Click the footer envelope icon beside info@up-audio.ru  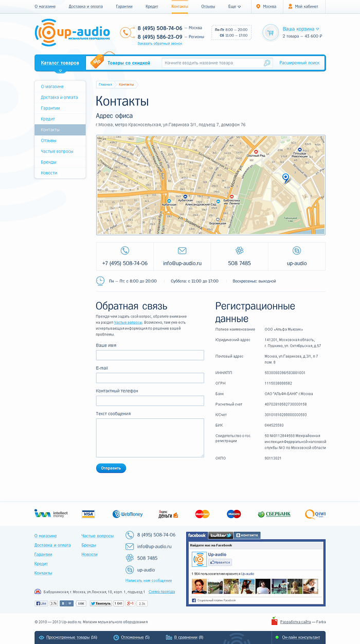(x=130, y=546)
